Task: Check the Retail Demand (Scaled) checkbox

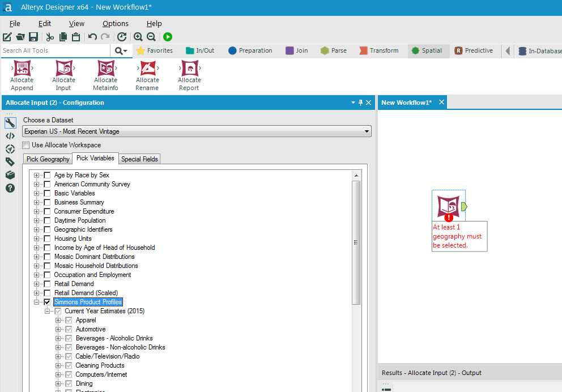Action: (x=47, y=293)
